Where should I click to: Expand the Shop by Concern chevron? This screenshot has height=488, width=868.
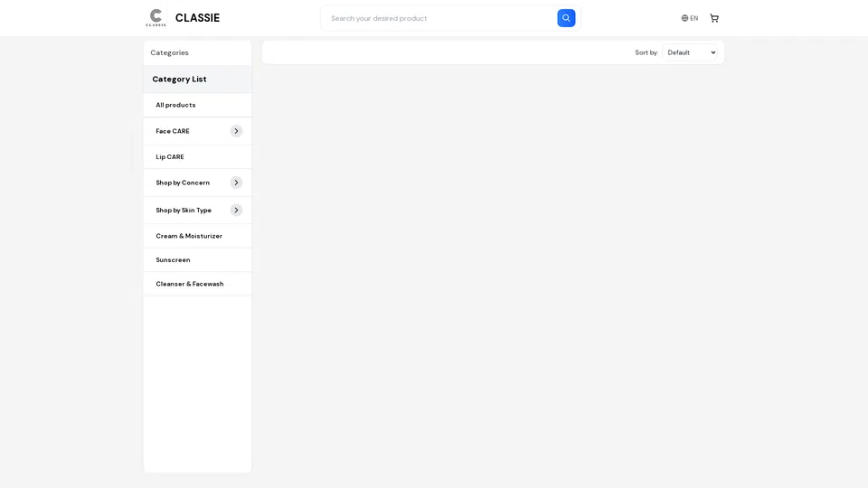click(236, 183)
